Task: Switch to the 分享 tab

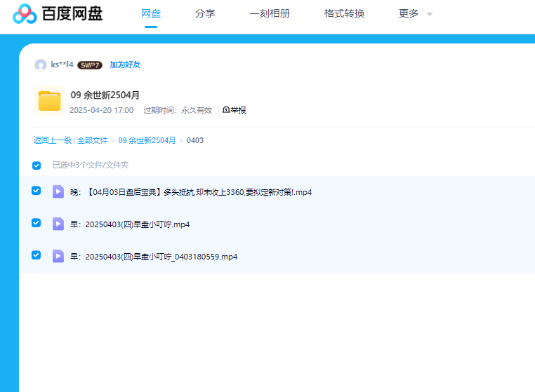Action: click(205, 13)
